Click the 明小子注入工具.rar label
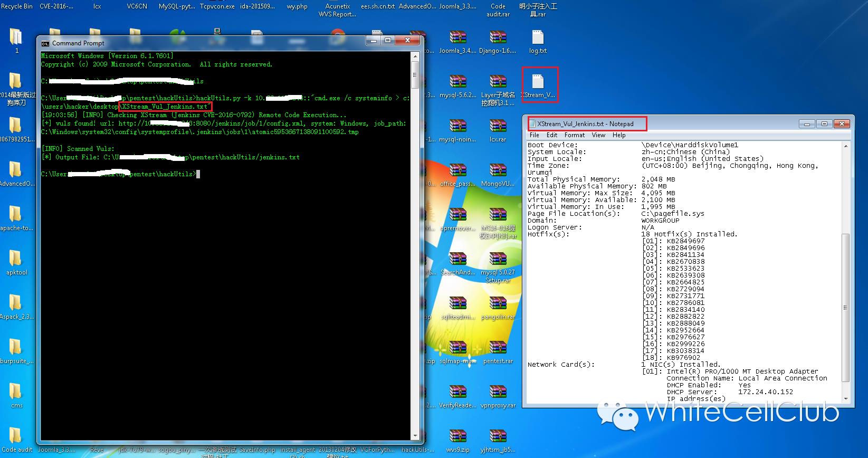 pos(538,10)
